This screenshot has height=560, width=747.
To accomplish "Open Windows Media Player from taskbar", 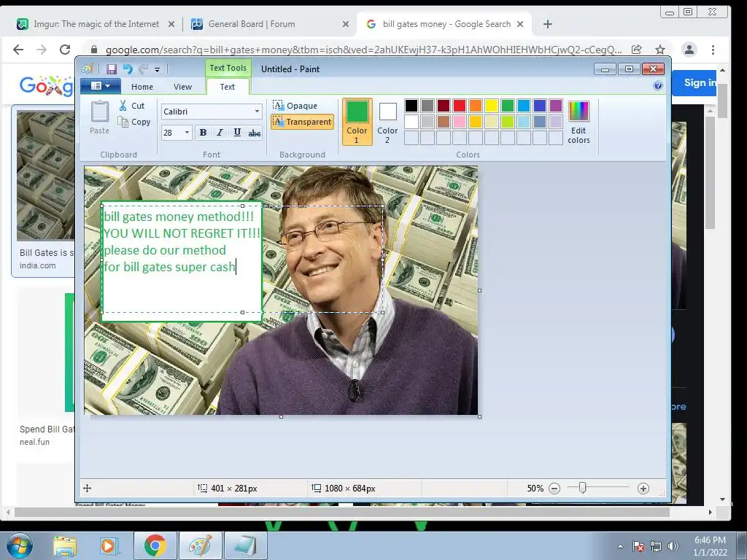I will point(109,546).
